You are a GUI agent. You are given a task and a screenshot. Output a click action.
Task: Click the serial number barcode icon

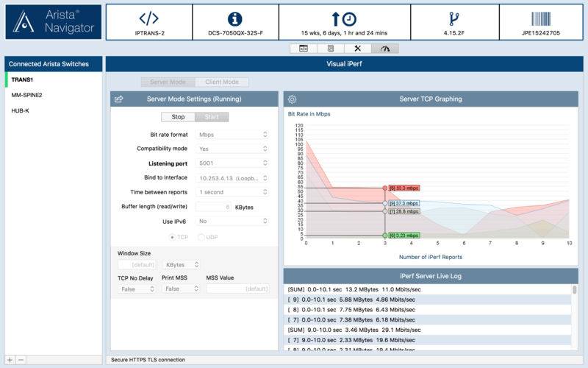541,19
